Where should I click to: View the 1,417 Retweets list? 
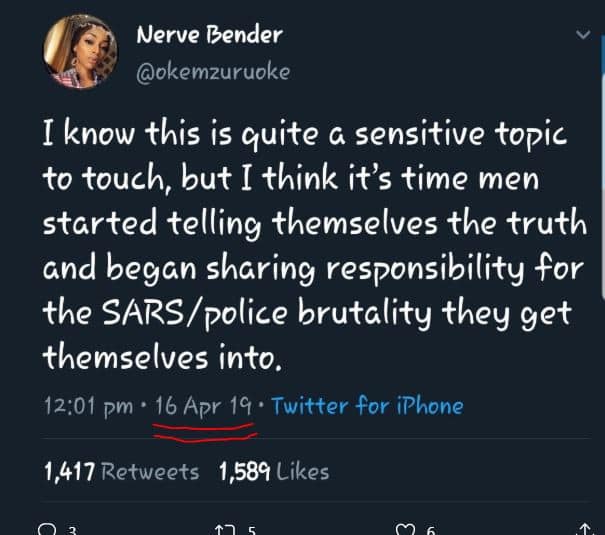(122, 471)
